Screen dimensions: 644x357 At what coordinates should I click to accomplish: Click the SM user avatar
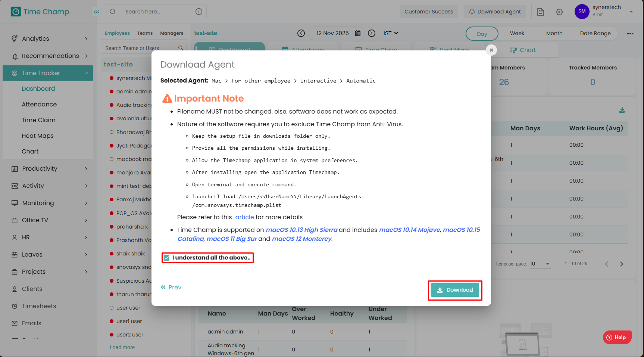click(582, 12)
